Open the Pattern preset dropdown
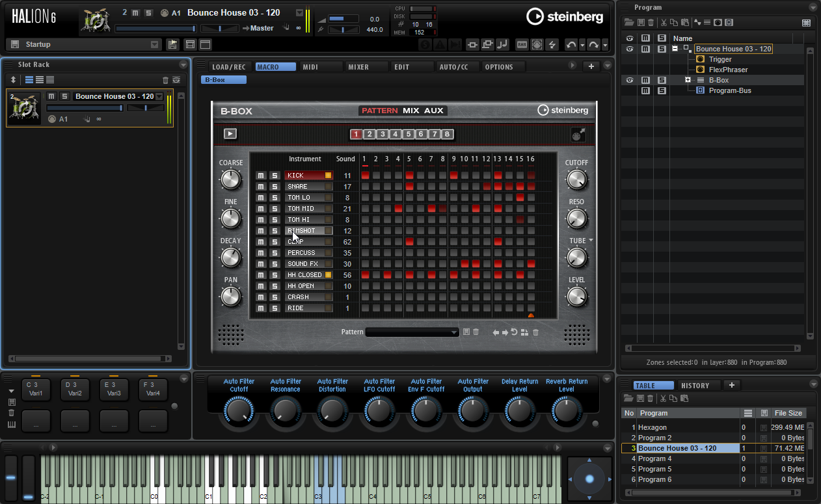Image resolution: width=821 pixels, height=504 pixels. [412, 332]
